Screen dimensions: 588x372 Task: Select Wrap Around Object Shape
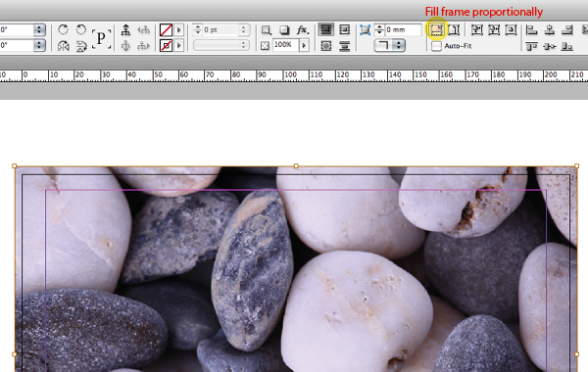326,46
